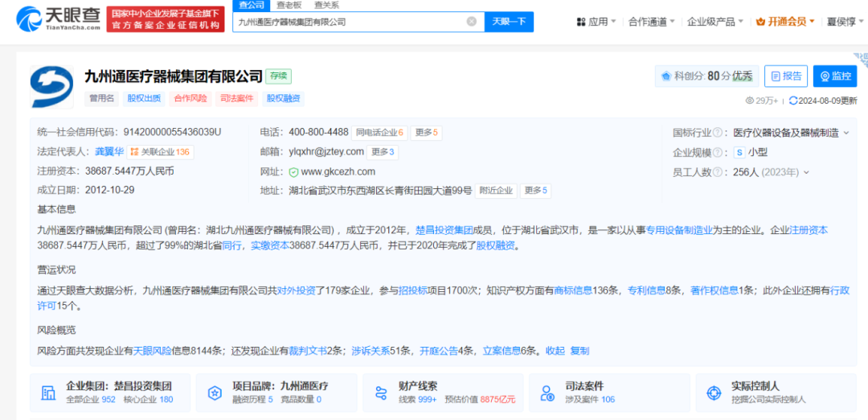Click the crown icon beside 开通会员
This screenshot has width=868, height=420.
tap(760, 22)
